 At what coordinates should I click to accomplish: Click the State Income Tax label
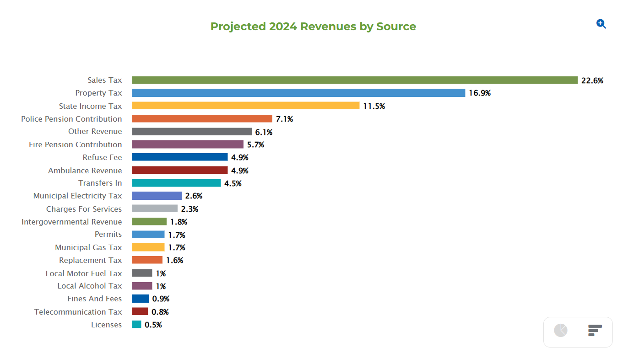[x=91, y=106]
